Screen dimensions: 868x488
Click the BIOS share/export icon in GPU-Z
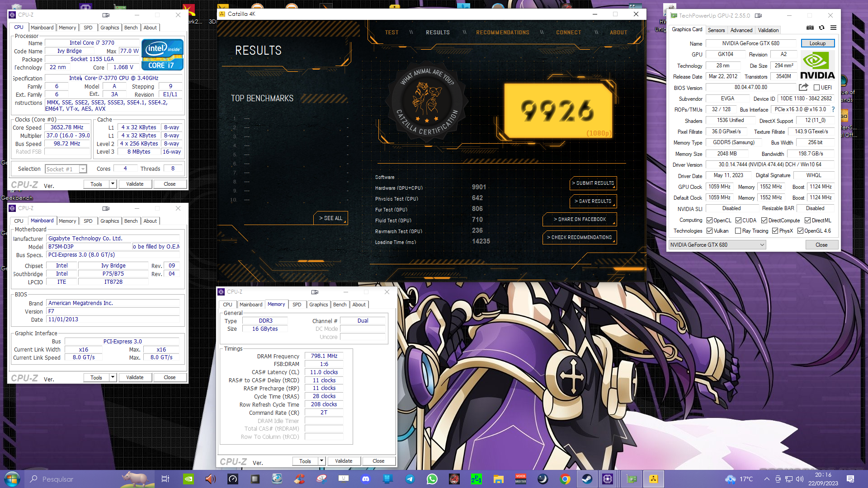[x=803, y=87]
